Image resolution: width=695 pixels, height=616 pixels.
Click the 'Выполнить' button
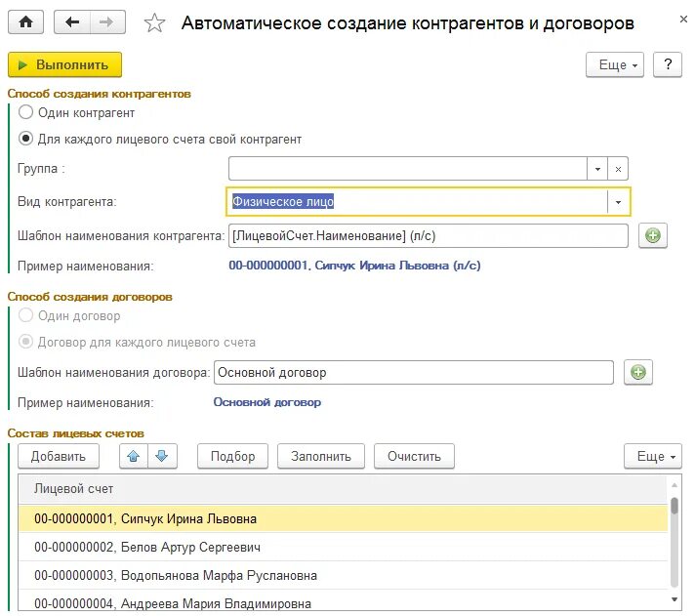(64, 64)
